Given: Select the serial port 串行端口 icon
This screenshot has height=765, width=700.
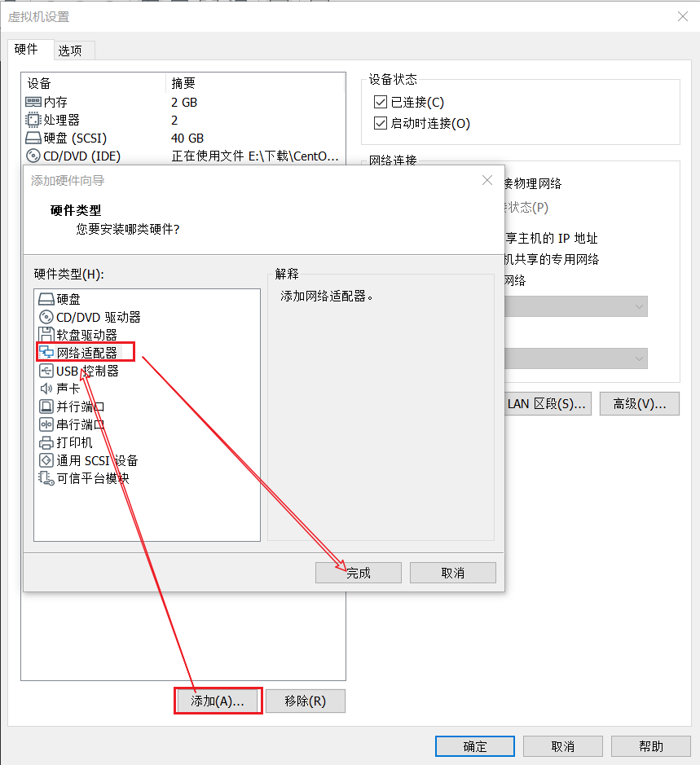Looking at the screenshot, I should tap(46, 424).
